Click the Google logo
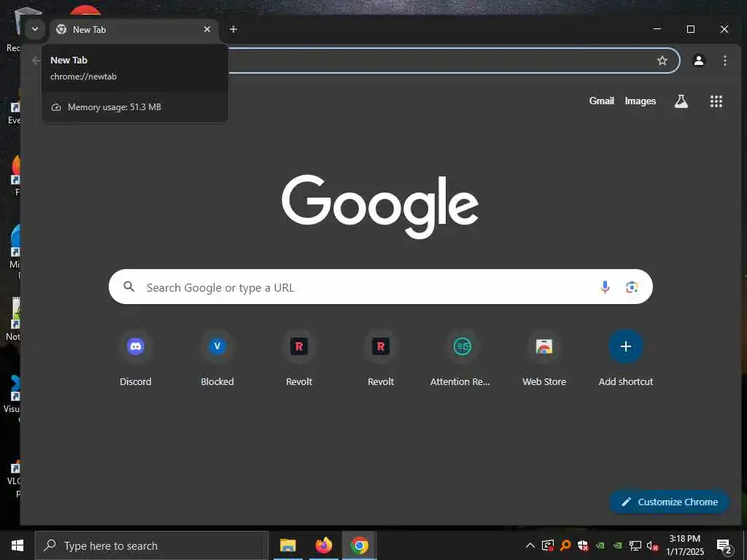The height and width of the screenshot is (560, 747). 380,206
